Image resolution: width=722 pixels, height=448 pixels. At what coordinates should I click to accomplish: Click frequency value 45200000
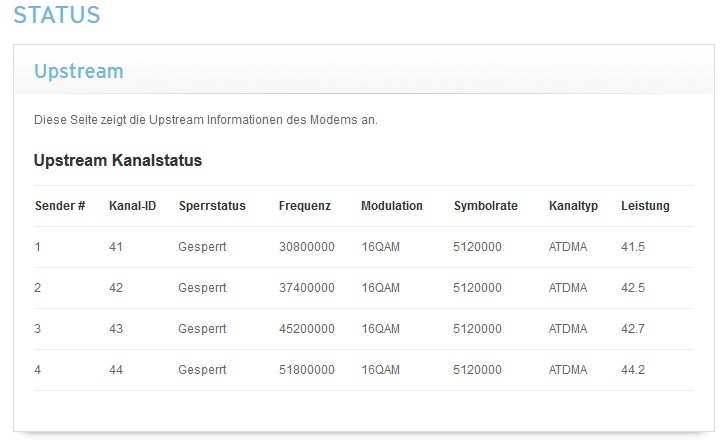tap(306, 328)
